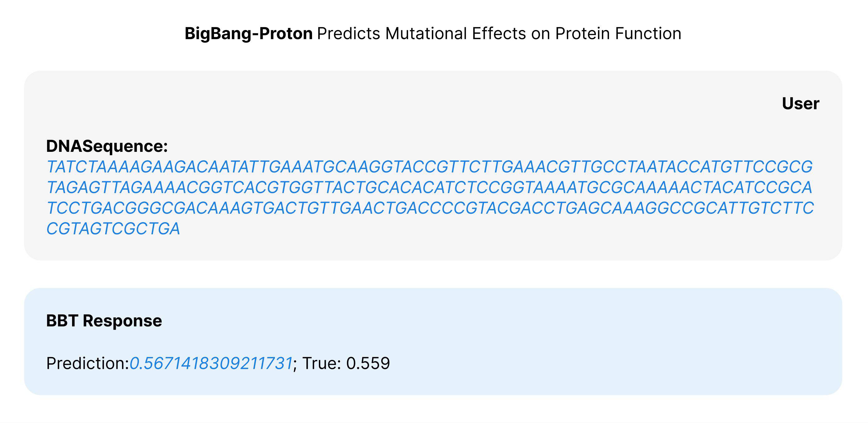Screen dimensions: 868x423
Task: Click the predicted value 0.5671418309211731
Action: tap(211, 364)
